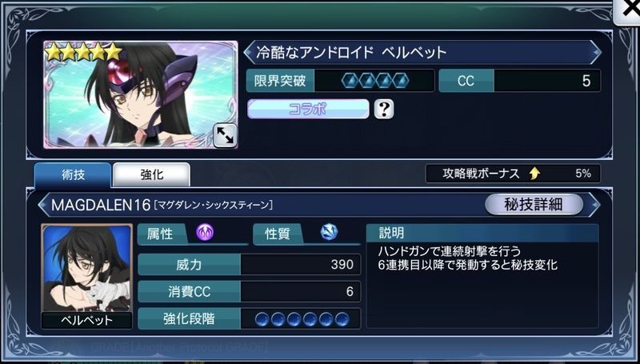Viewport: 640px width, 364px height.
Task: Click the question mark help icon
Action: click(384, 109)
